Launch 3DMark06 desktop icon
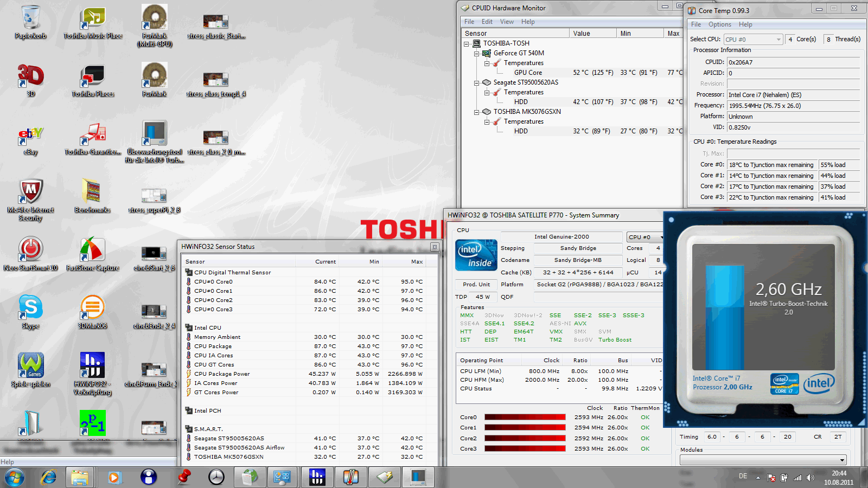868x488 pixels. [92, 312]
